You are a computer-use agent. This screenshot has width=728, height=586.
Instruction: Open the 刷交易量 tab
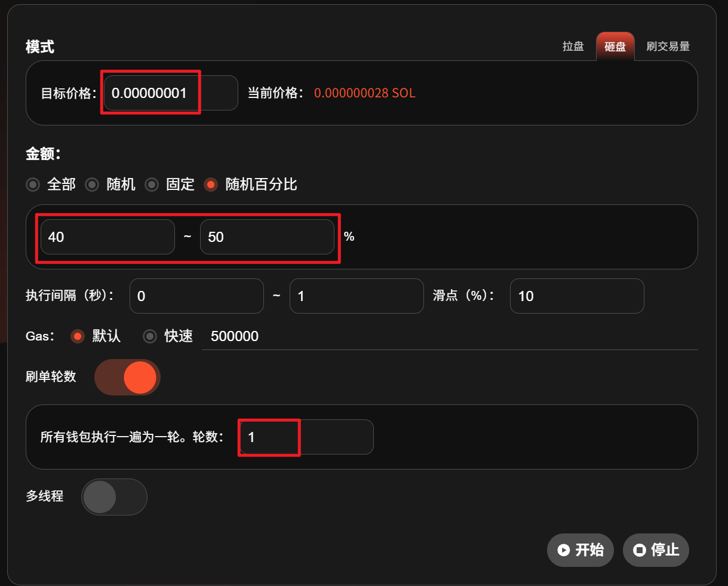(x=668, y=47)
